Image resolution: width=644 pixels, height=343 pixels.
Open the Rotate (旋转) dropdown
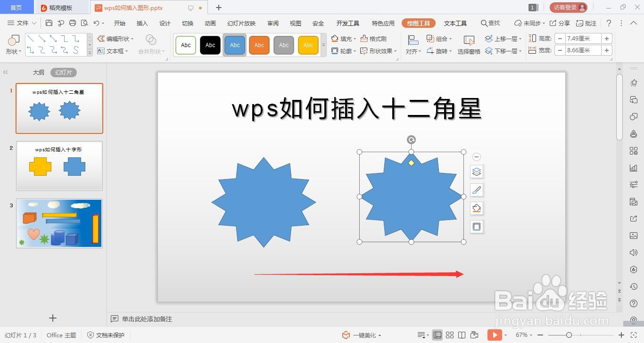[x=439, y=51]
